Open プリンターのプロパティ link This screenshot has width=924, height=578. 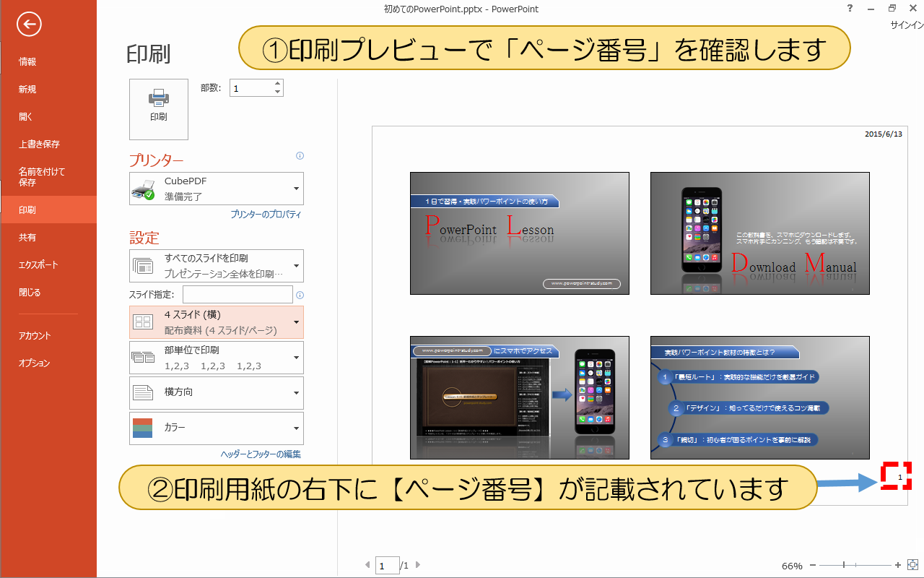tap(266, 215)
